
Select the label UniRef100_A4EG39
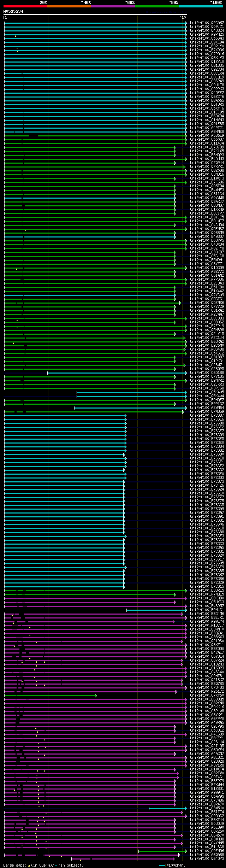(207, 734)
